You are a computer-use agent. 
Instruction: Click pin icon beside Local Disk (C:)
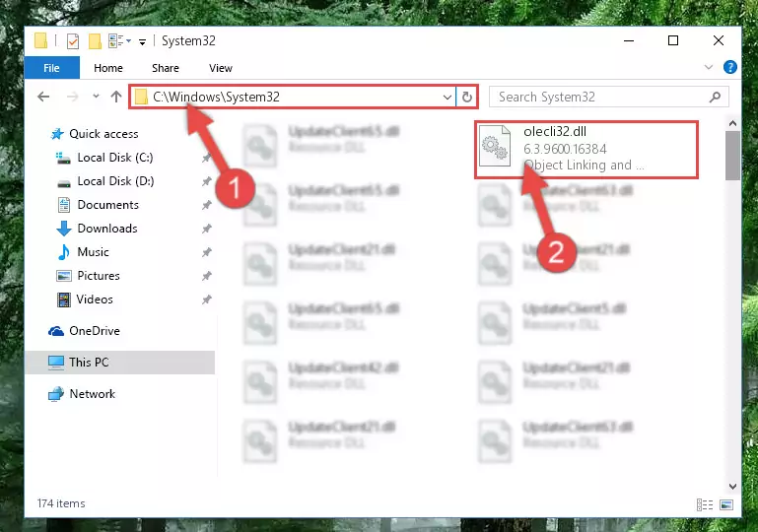click(206, 158)
